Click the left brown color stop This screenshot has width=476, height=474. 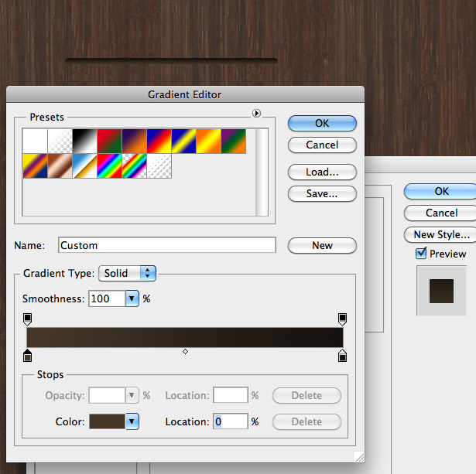(27, 356)
